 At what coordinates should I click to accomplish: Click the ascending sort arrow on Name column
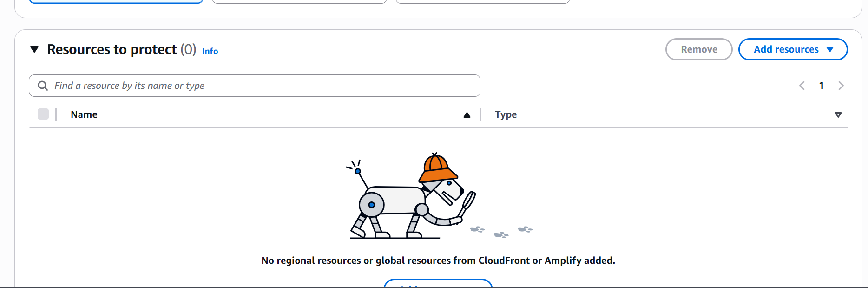pyautogui.click(x=467, y=115)
